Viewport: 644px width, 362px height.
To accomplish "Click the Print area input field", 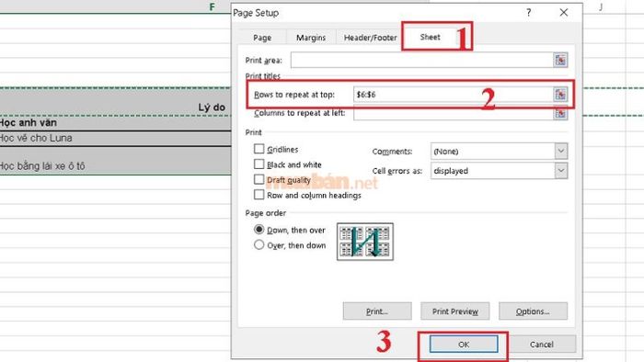I will point(421,61).
